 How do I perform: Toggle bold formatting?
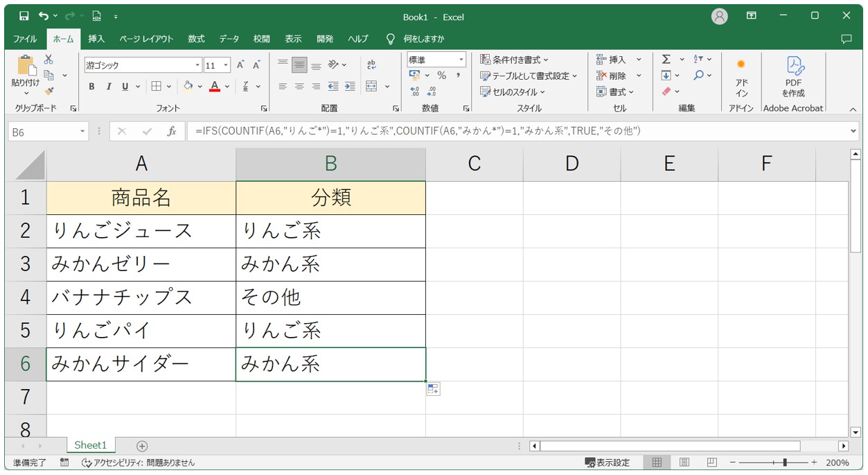(91, 87)
